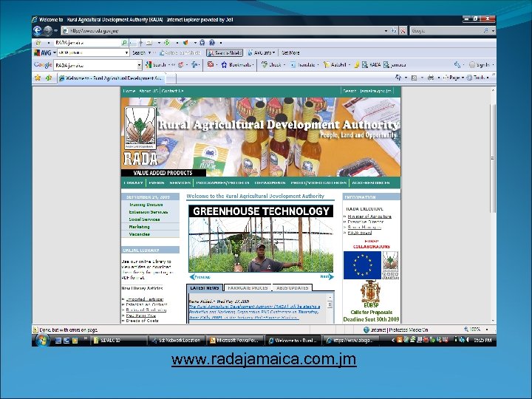Viewport: 532px width, 399px height.
Task: Click the highlighter icon on Google toolbar
Action: coord(357,65)
